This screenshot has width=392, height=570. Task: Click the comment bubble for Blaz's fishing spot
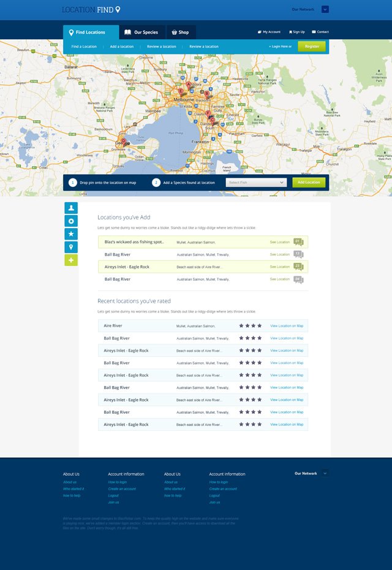tap(298, 242)
